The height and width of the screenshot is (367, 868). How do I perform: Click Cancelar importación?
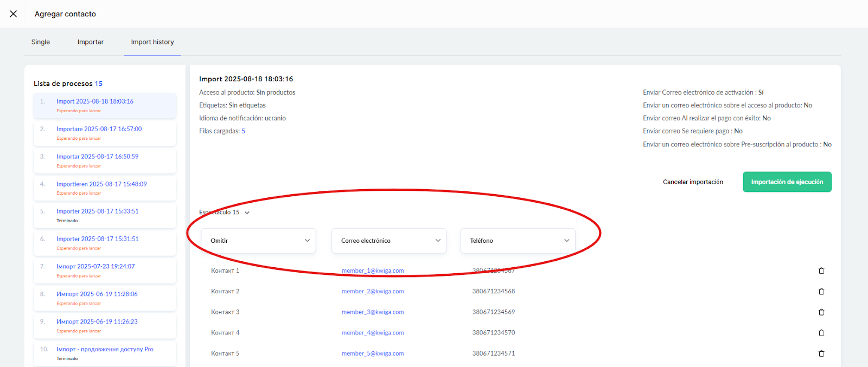click(x=693, y=182)
